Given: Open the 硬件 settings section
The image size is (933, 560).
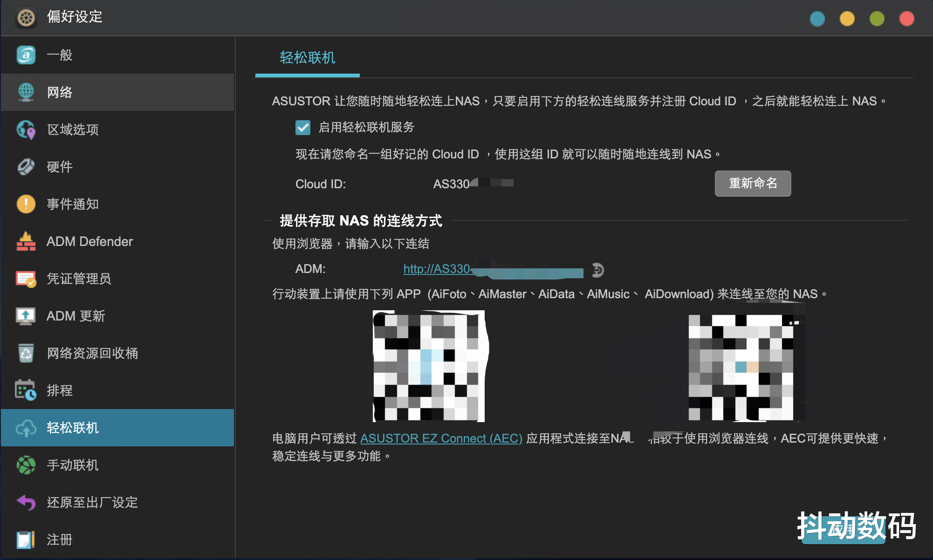Looking at the screenshot, I should click(117, 167).
